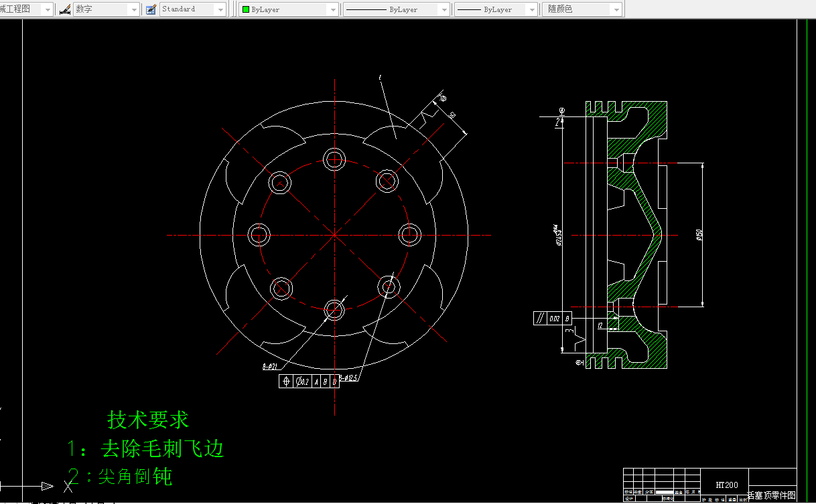Select the note 1：去除毛刺飞边
Image resolution: width=816 pixels, height=504 pixels.
(146, 448)
